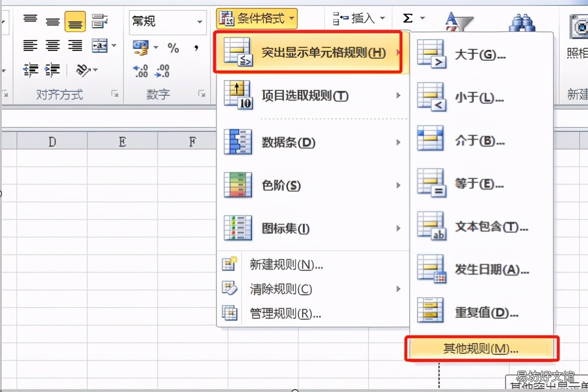Click 其他规则(M)... at the submenu bottom
This screenshot has height=392, width=588.
pyautogui.click(x=482, y=348)
